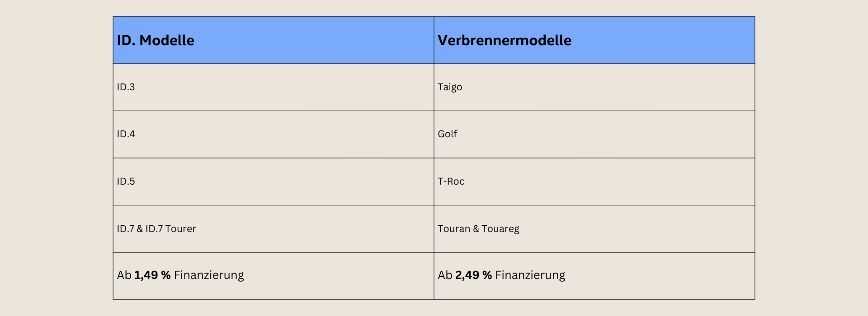868x316 pixels.
Task: Click the ampersand between Touran and Touareg
Action: [x=476, y=229]
